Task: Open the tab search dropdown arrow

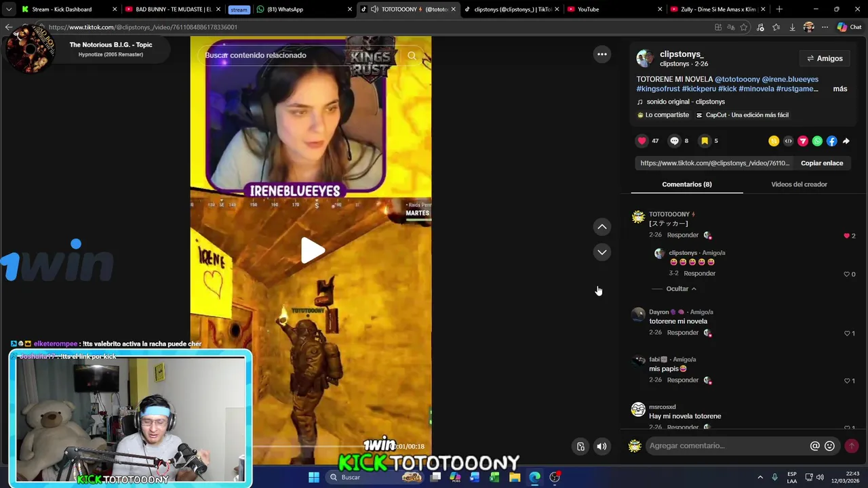Action: (9, 9)
